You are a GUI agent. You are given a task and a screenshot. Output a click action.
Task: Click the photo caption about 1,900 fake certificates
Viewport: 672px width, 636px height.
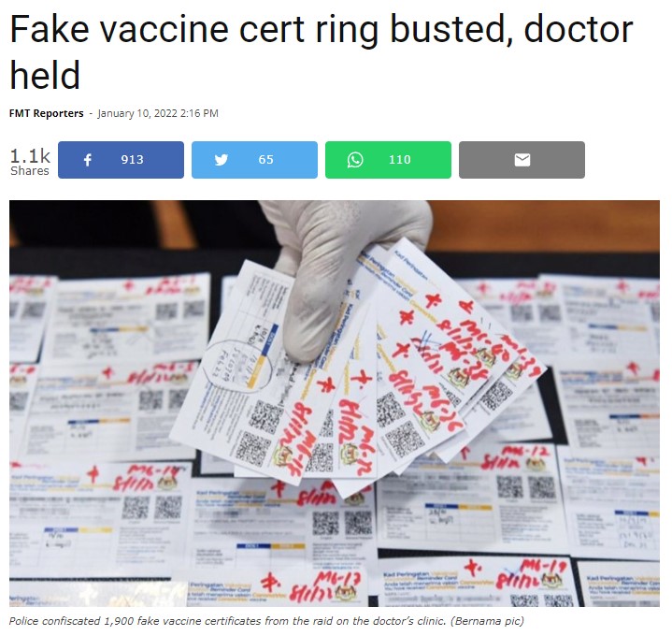point(265,621)
